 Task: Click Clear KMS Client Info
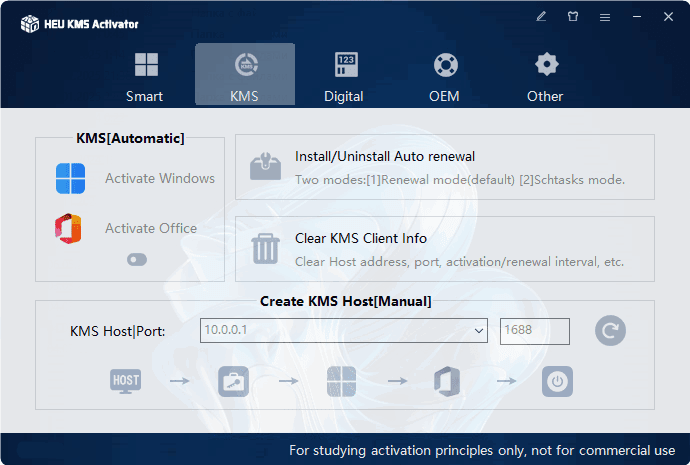(361, 238)
